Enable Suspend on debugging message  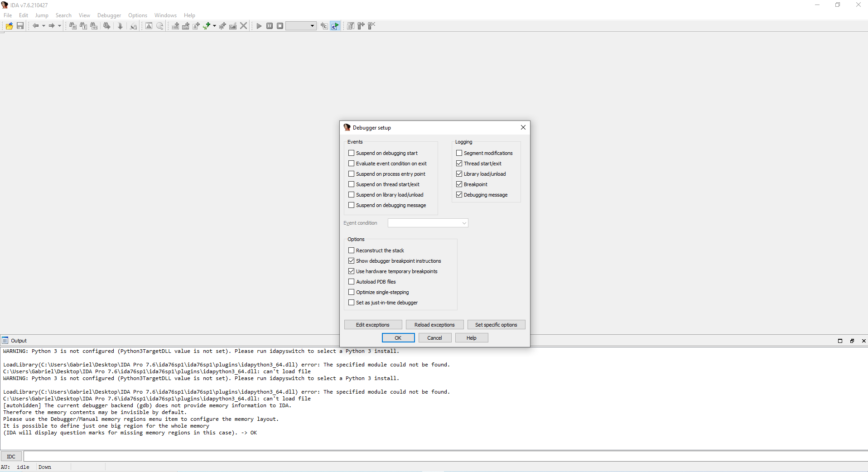coord(351,205)
